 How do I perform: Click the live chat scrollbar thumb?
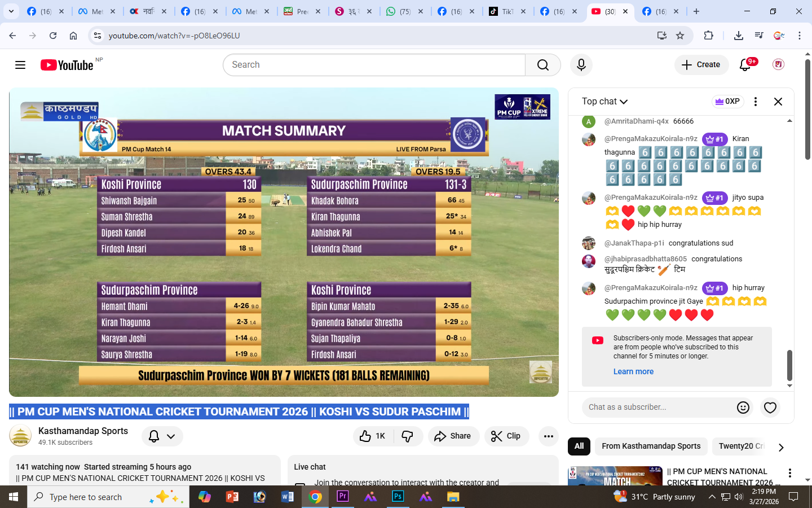pos(789,365)
